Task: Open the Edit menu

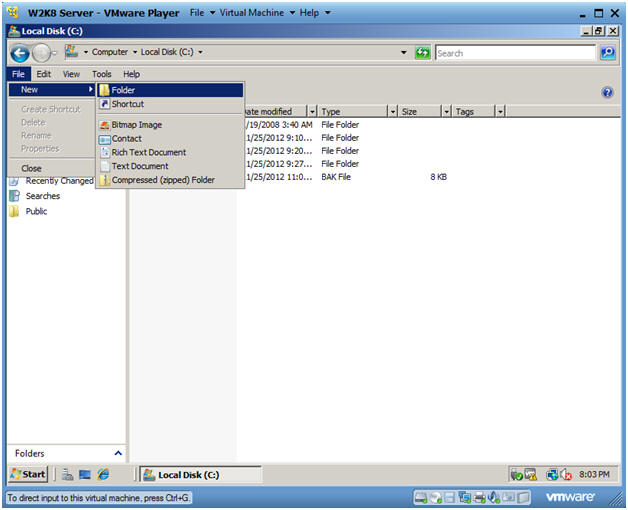Action: [44, 74]
